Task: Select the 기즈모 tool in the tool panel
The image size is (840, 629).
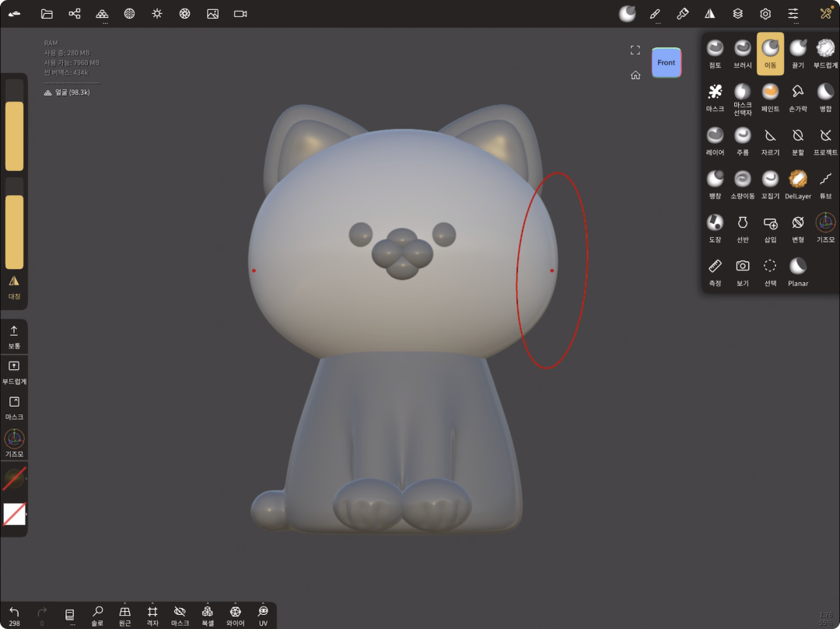Action: click(825, 229)
